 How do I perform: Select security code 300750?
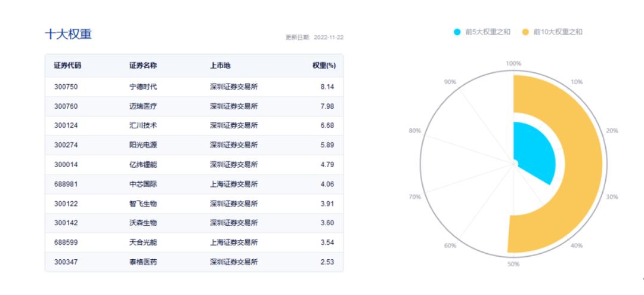(66, 87)
